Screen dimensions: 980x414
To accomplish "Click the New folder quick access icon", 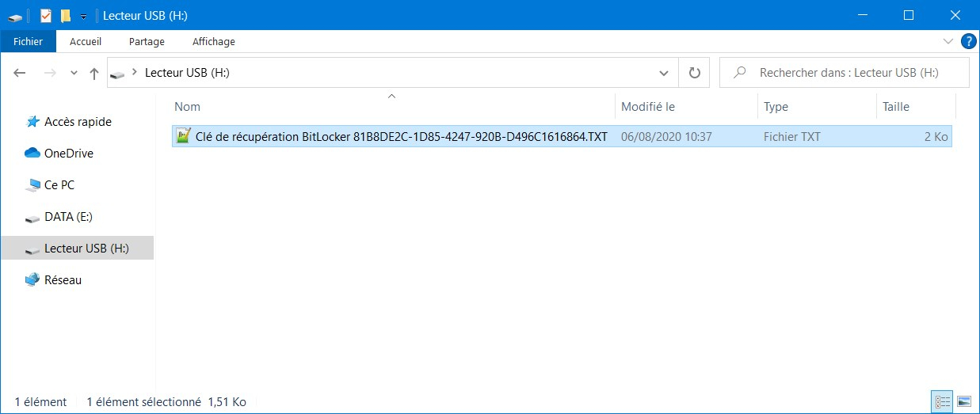I will pos(66,15).
